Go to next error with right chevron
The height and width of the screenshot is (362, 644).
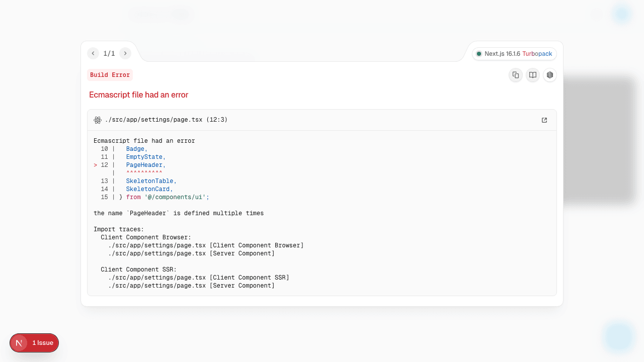[125, 53]
